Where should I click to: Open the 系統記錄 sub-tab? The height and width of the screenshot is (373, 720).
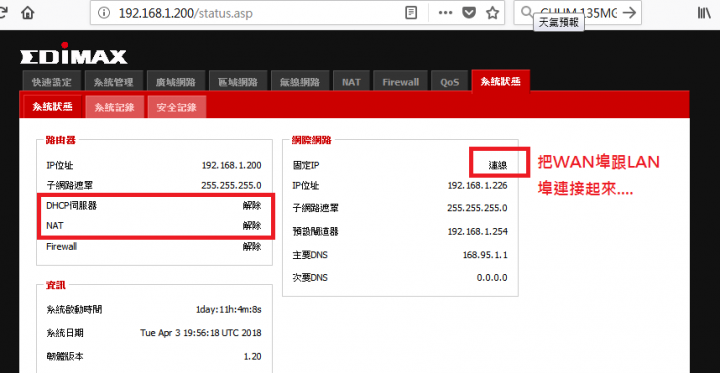click(x=114, y=107)
